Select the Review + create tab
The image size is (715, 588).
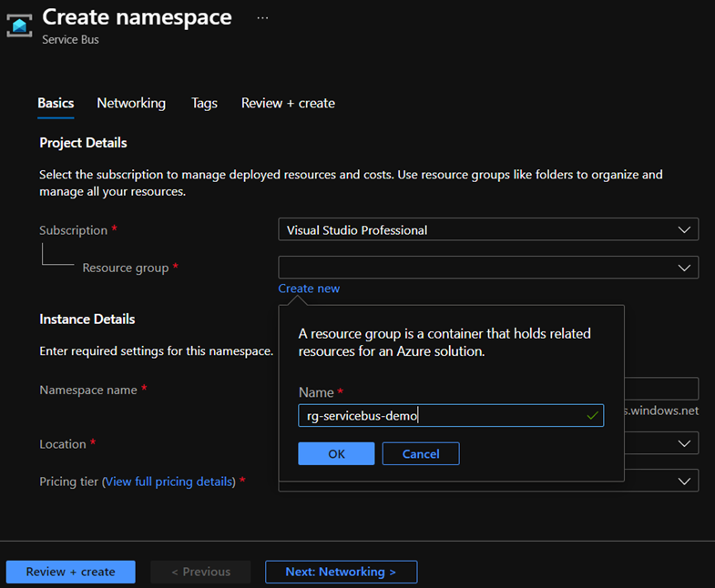click(288, 103)
